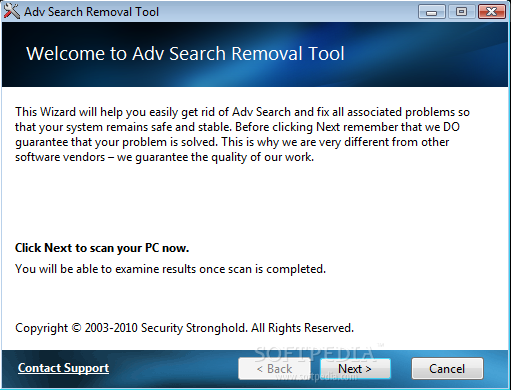Open the Contact Support link
Viewport: 511px width, 390px height.
(x=63, y=368)
